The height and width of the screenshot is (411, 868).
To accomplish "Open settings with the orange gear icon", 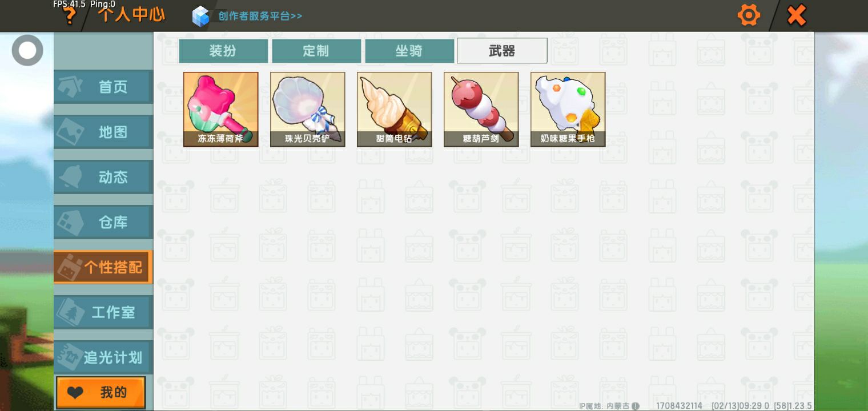I will coord(749,15).
